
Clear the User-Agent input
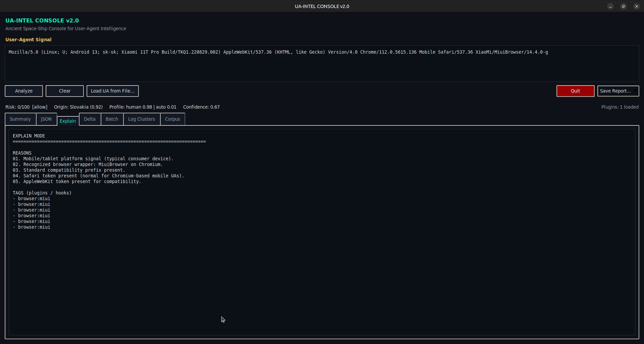[65, 91]
